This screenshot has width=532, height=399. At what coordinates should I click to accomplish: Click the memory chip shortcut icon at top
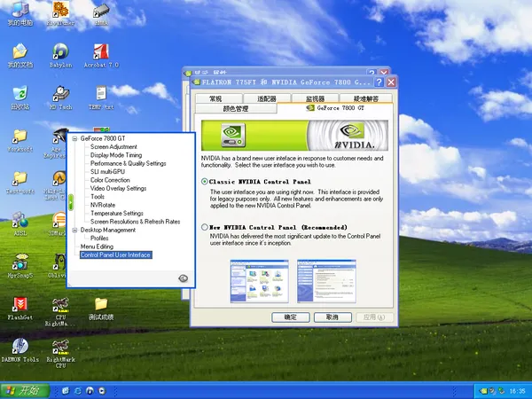[x=101, y=13]
